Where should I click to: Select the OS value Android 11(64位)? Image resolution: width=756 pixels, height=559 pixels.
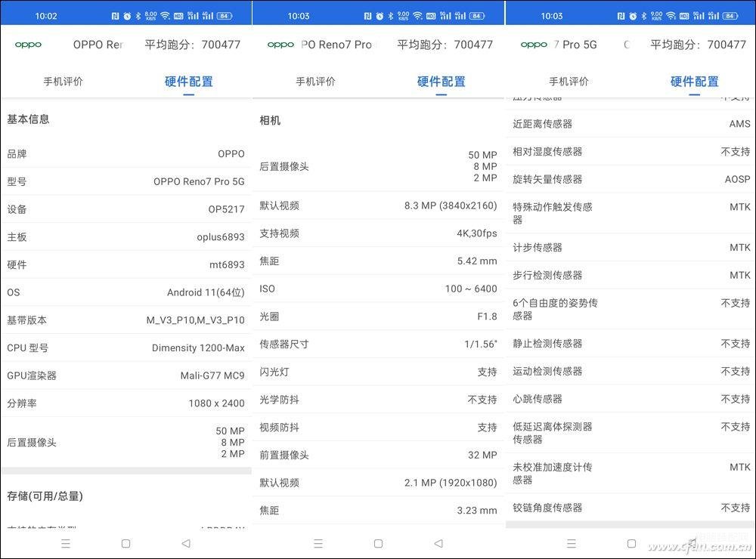(x=206, y=292)
